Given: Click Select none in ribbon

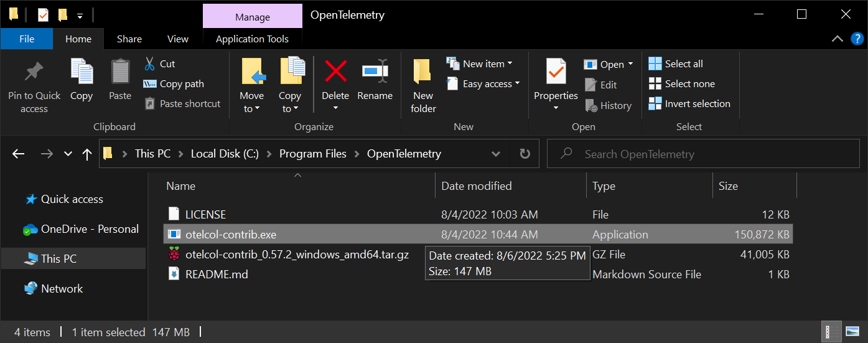Looking at the screenshot, I should [681, 83].
